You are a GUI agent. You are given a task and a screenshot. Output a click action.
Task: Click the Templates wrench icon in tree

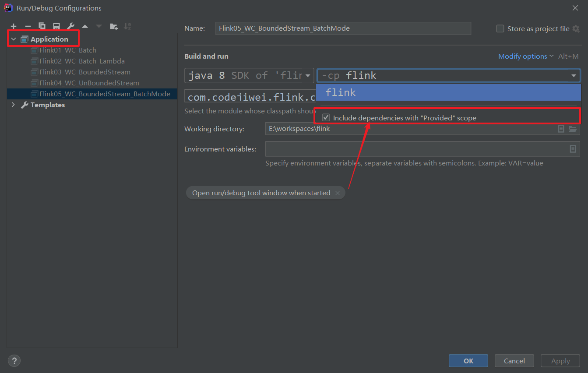click(25, 105)
